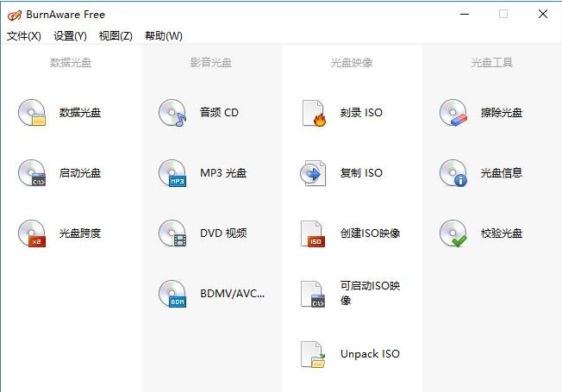562x392 pixels.
Task: Click the 数据光盘 disc-with-folder icon
Action: (x=32, y=113)
